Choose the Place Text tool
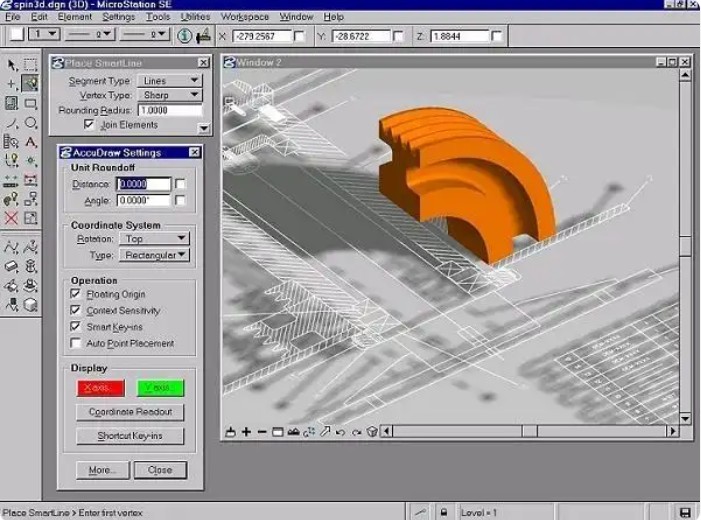701x520 pixels. (30, 142)
